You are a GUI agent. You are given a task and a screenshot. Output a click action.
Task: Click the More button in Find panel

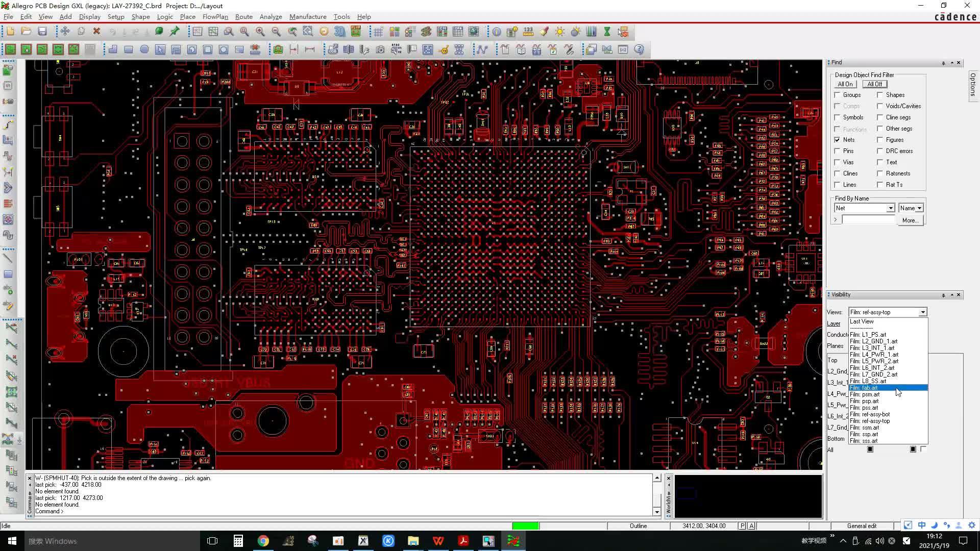point(910,220)
